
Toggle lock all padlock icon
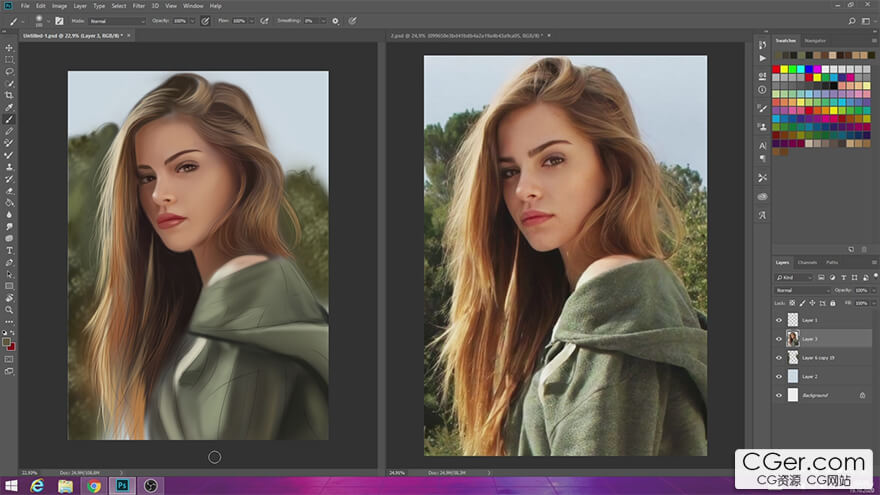click(833, 303)
